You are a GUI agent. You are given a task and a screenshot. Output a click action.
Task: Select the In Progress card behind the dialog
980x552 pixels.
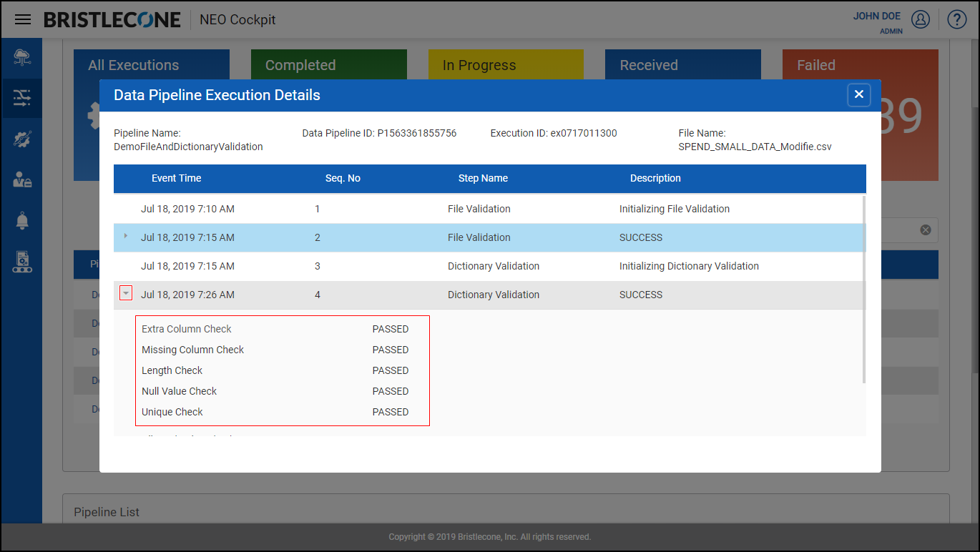506,64
